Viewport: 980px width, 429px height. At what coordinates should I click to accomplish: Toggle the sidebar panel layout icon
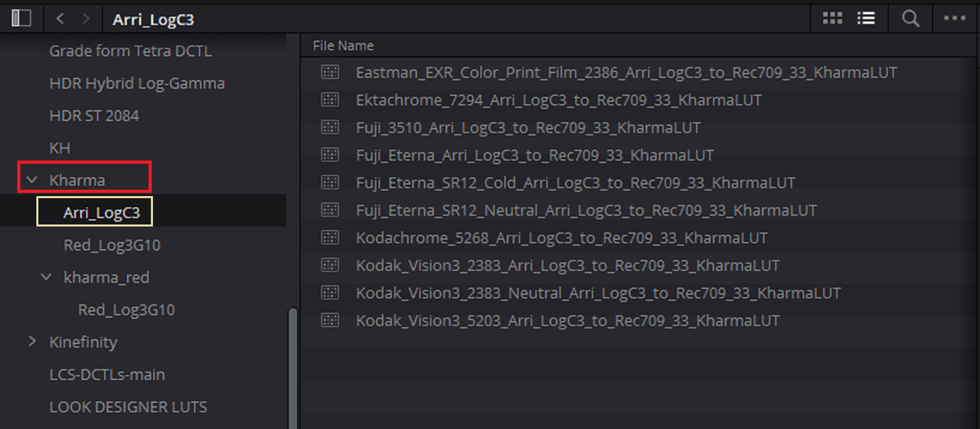tap(21, 18)
